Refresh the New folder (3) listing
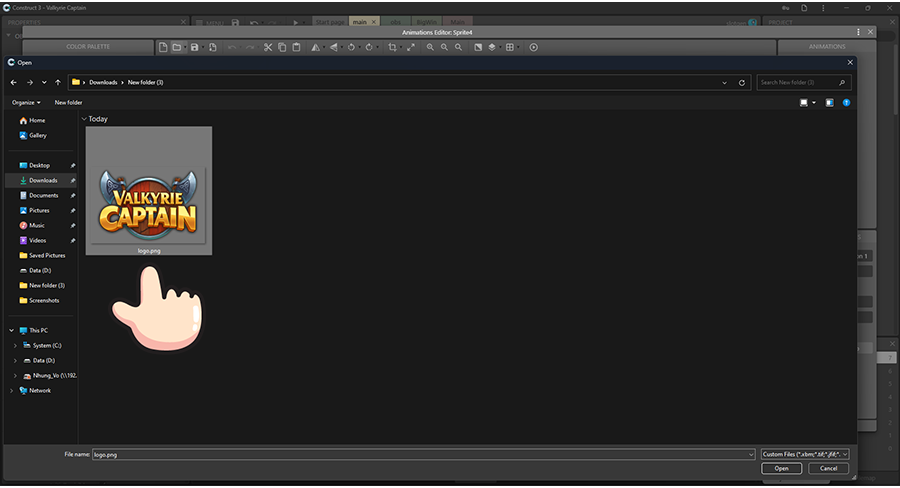 [x=741, y=82]
